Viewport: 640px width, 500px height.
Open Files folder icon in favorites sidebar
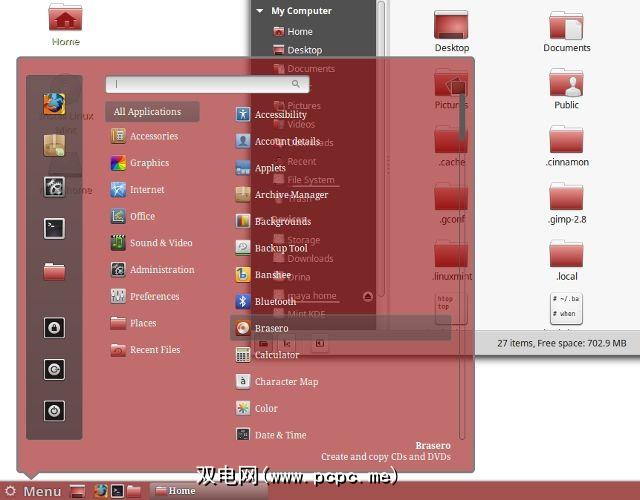[54, 271]
